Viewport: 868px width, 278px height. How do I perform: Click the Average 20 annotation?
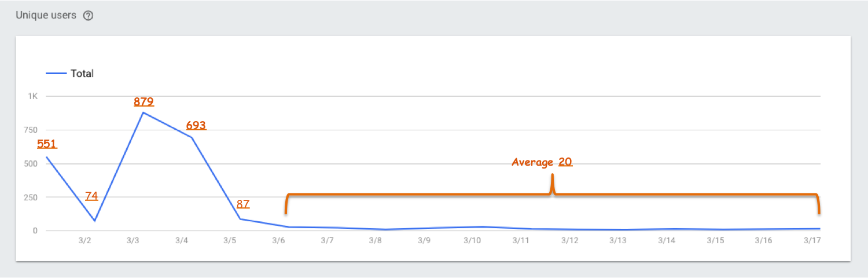click(542, 162)
